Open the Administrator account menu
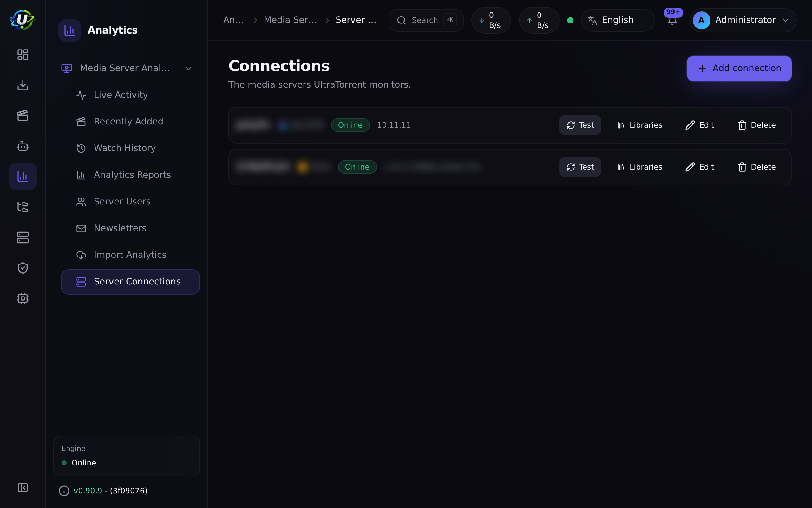The image size is (812, 508). 743,20
